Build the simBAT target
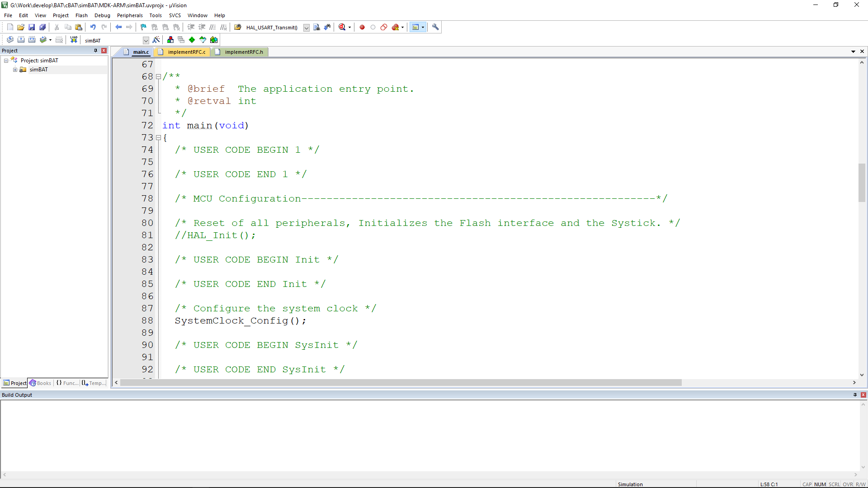Viewport: 868px width, 488px height. (x=21, y=40)
